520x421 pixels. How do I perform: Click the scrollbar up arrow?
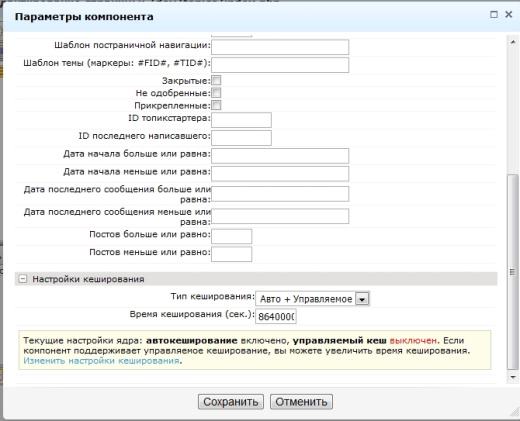tap(513, 41)
